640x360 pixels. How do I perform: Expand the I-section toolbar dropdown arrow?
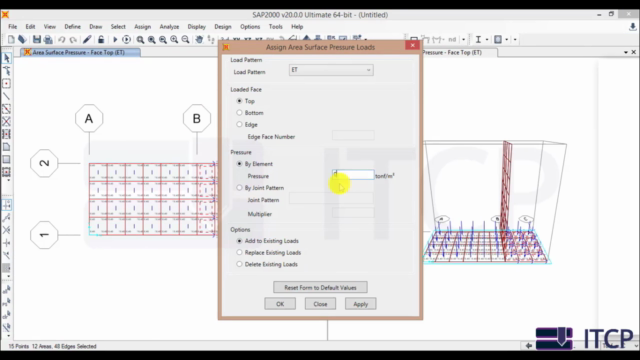487,40
